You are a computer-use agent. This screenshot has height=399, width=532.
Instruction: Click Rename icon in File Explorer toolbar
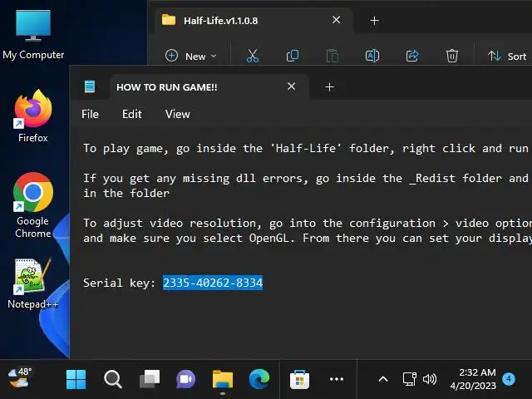pyautogui.click(x=372, y=56)
